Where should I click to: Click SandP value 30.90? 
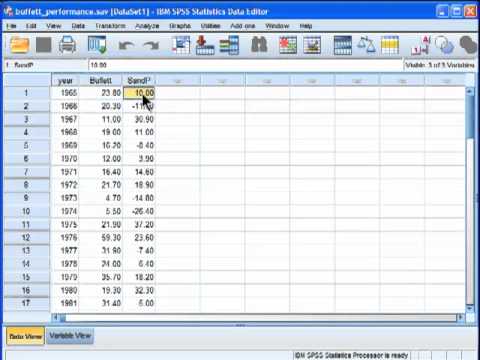click(x=139, y=119)
